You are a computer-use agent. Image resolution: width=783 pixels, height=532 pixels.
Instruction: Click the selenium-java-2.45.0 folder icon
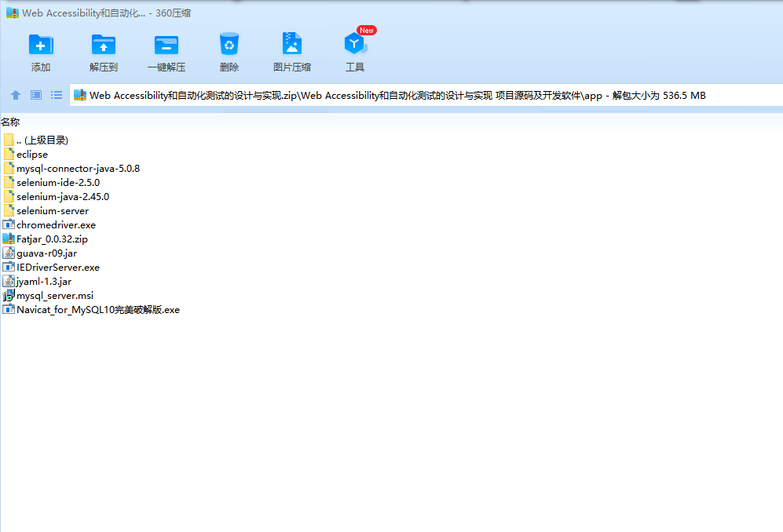coord(9,196)
